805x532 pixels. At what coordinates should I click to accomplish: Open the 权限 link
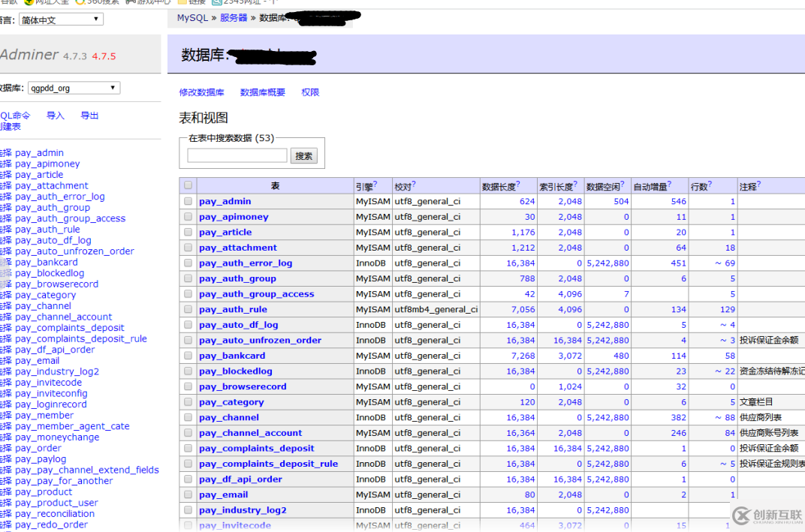pyautogui.click(x=310, y=92)
